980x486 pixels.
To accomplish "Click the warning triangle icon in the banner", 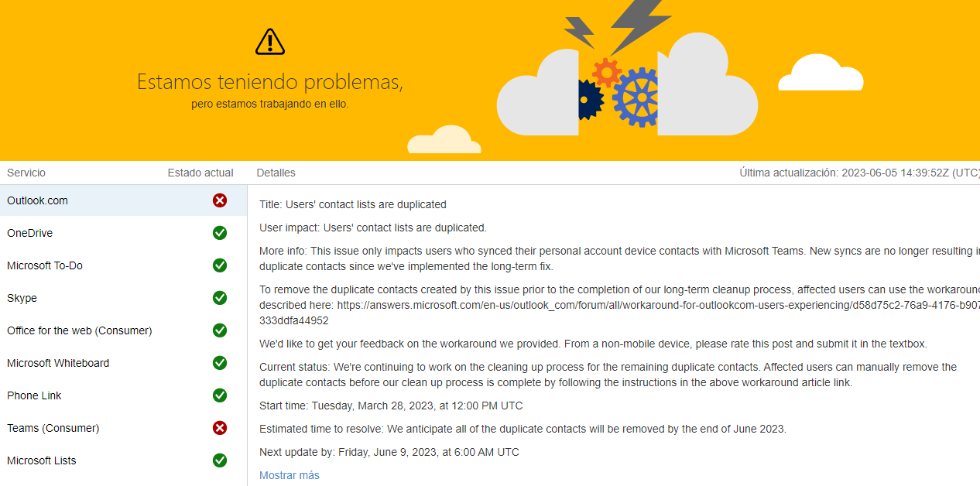I will (x=270, y=42).
